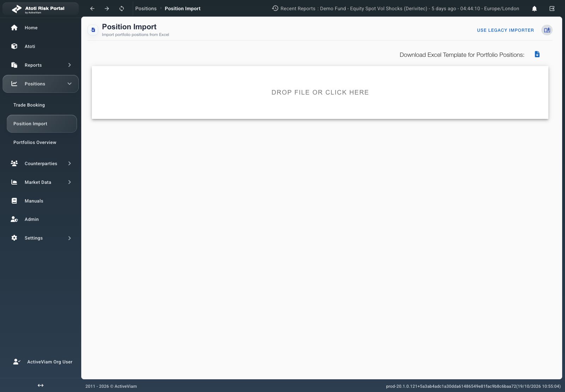565x392 pixels.
Task: Collapse the sidebar with the double-arrow icon
Action: tap(41, 385)
